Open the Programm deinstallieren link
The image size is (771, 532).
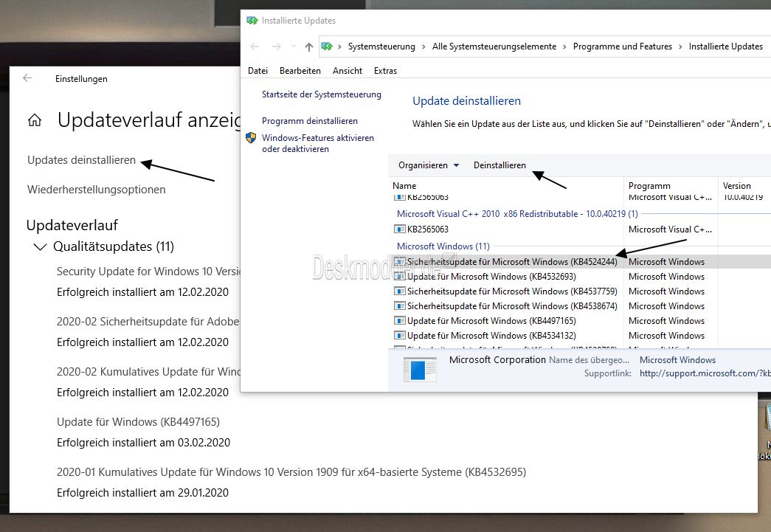point(310,121)
